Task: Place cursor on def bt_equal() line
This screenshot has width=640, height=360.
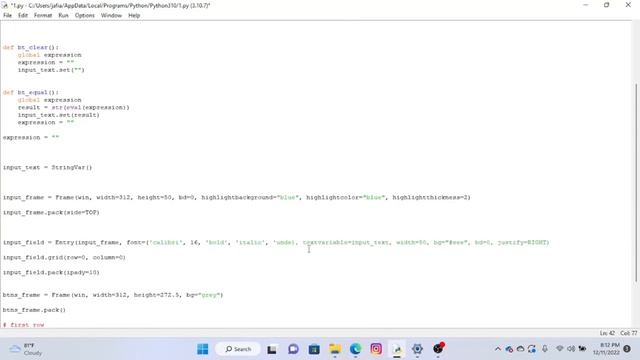Action: 31,92
